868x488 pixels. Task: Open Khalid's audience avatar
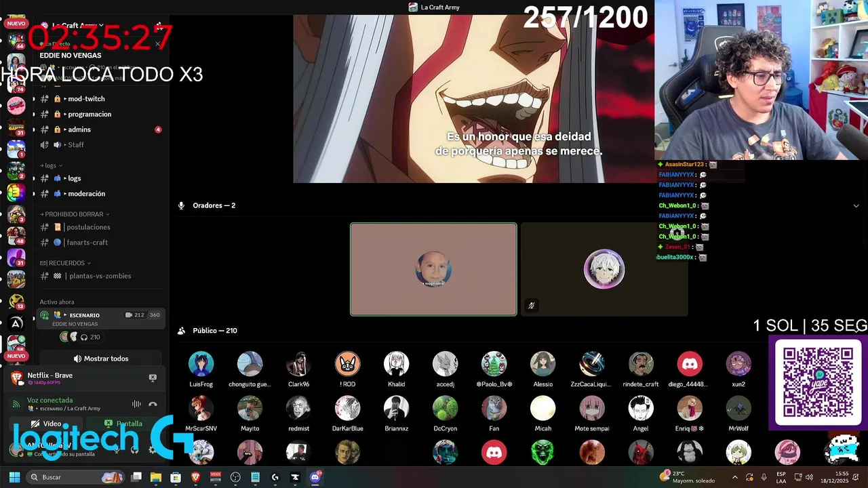396,364
